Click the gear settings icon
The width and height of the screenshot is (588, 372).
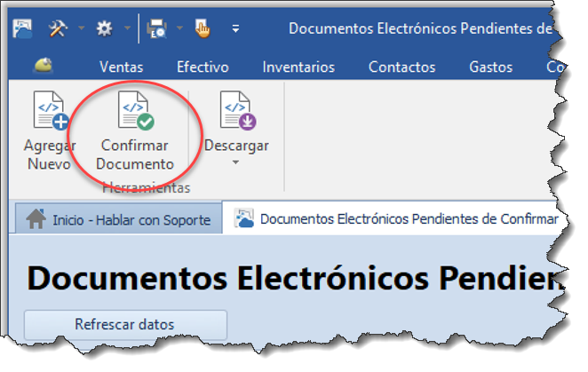[104, 28]
